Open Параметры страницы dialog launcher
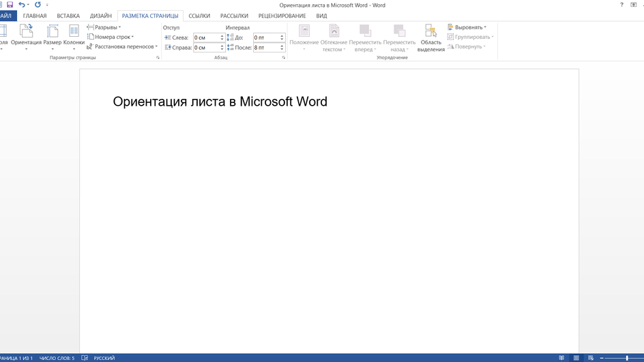The height and width of the screenshot is (362, 644). pyautogui.click(x=158, y=58)
